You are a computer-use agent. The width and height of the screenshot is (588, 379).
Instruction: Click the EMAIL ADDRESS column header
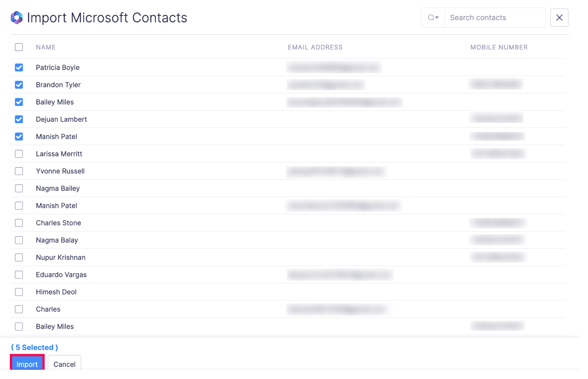[x=315, y=47]
